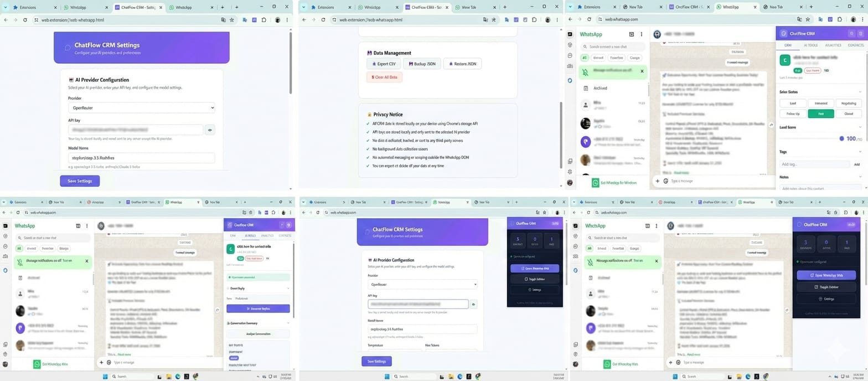
Task: Collapse the Sales Status section chevron
Action: (860, 92)
